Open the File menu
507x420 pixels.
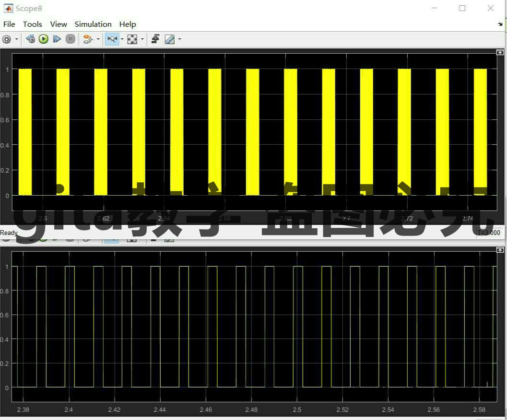9,24
